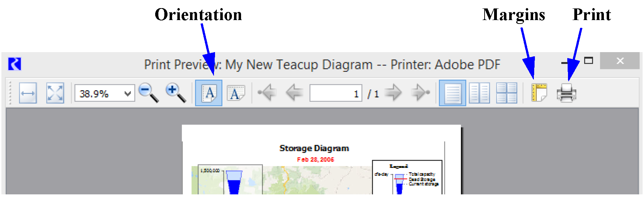Go to the previous page arrow
644x200 pixels.
point(294,93)
